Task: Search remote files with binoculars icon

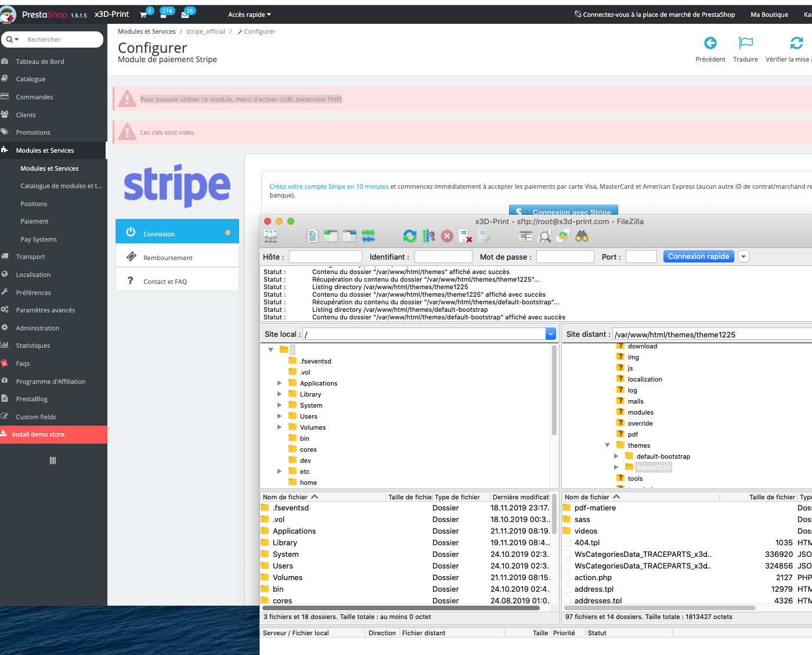Action: coord(582,236)
